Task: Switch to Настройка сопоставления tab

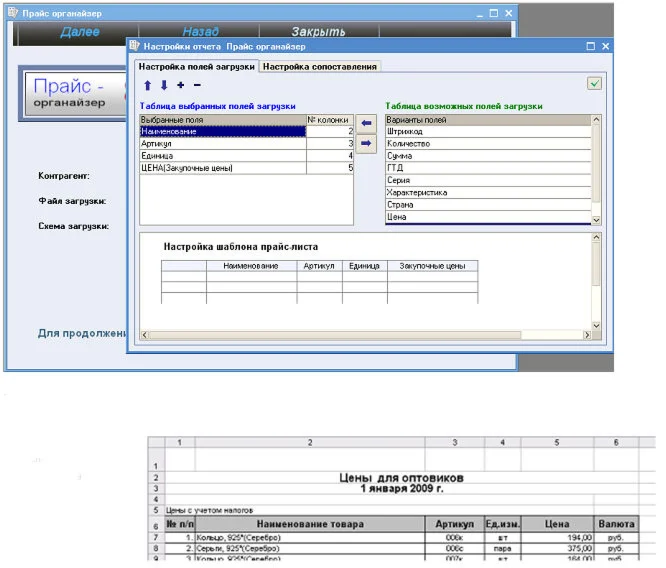Action: [x=320, y=66]
